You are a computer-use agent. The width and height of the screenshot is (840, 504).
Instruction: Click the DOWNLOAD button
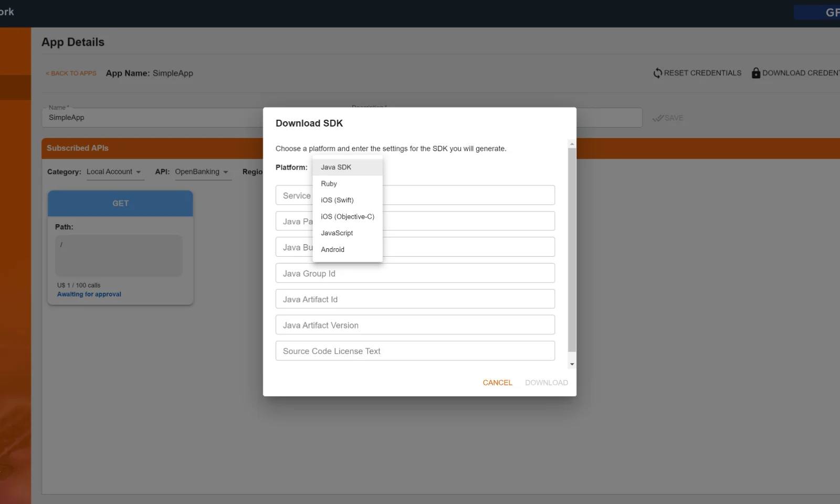[546, 382]
